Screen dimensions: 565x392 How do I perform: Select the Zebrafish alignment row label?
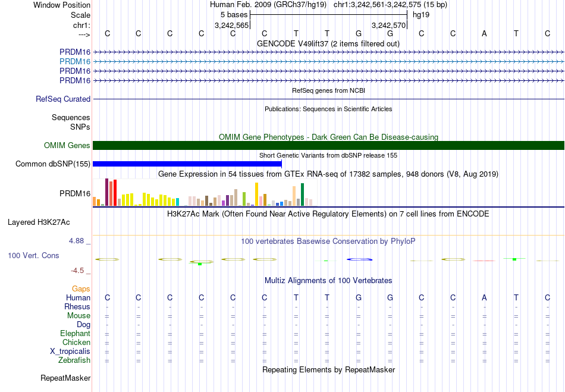click(x=74, y=360)
